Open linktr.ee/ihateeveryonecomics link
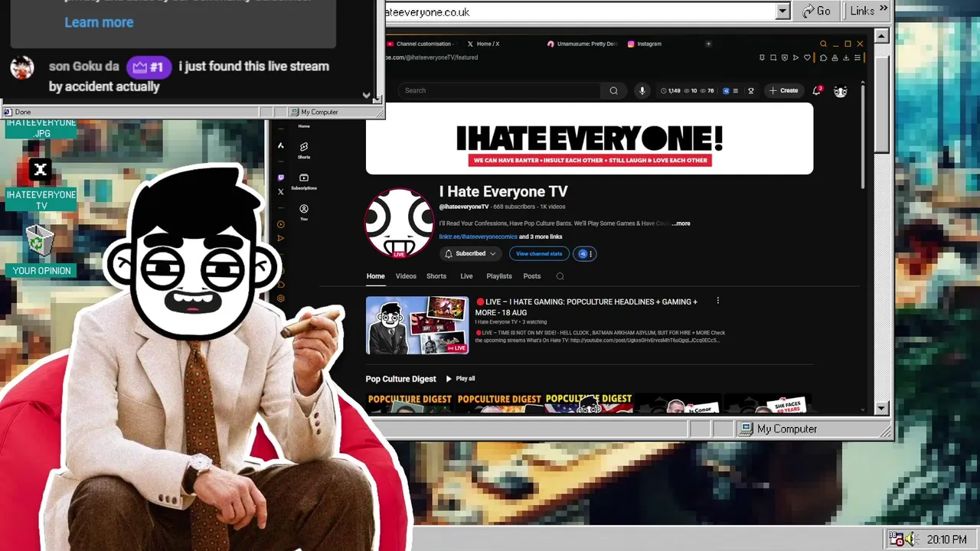This screenshot has width=980, height=551. click(x=478, y=236)
